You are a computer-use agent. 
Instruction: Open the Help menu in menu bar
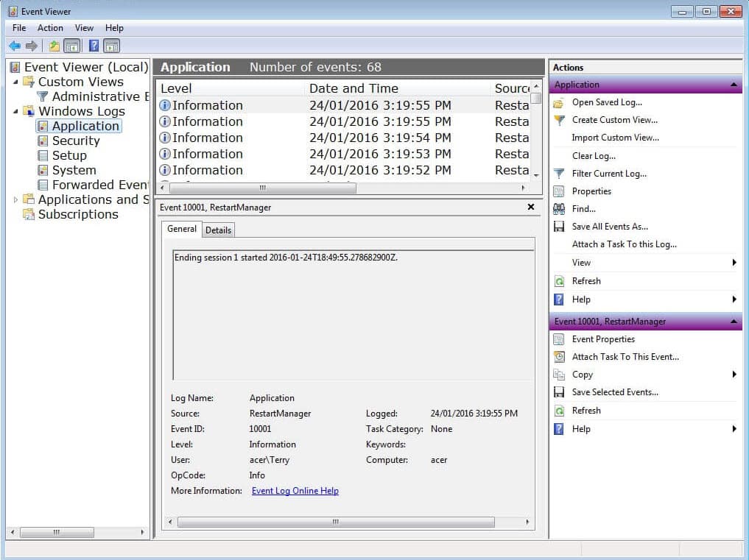click(114, 28)
